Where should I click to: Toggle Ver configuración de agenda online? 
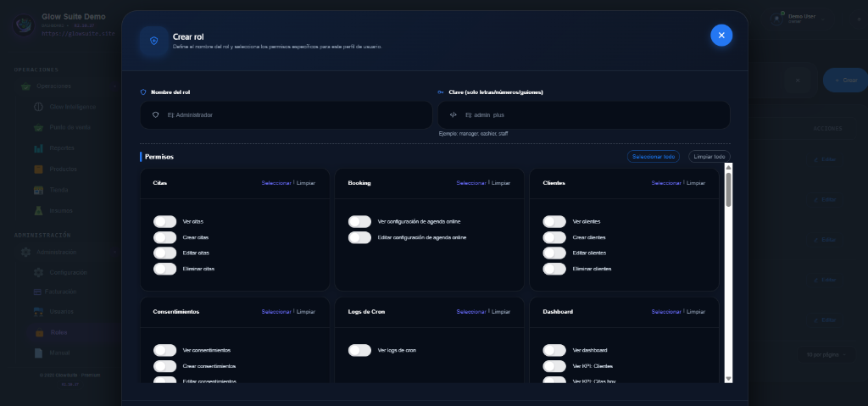(359, 221)
